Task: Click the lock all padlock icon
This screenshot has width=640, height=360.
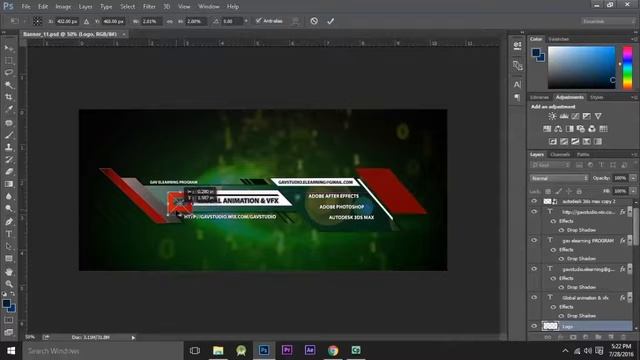Action: click(579, 191)
